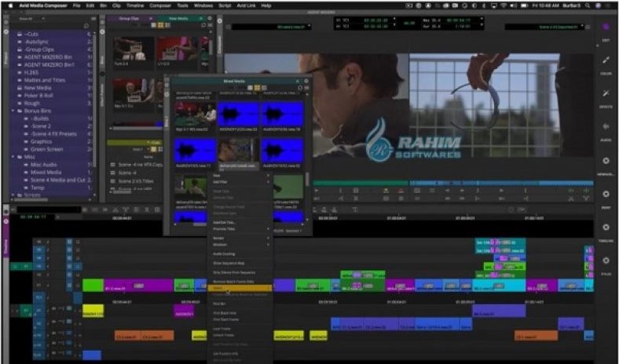Open the Timeline menu
The image size is (619, 364).
[135, 5]
